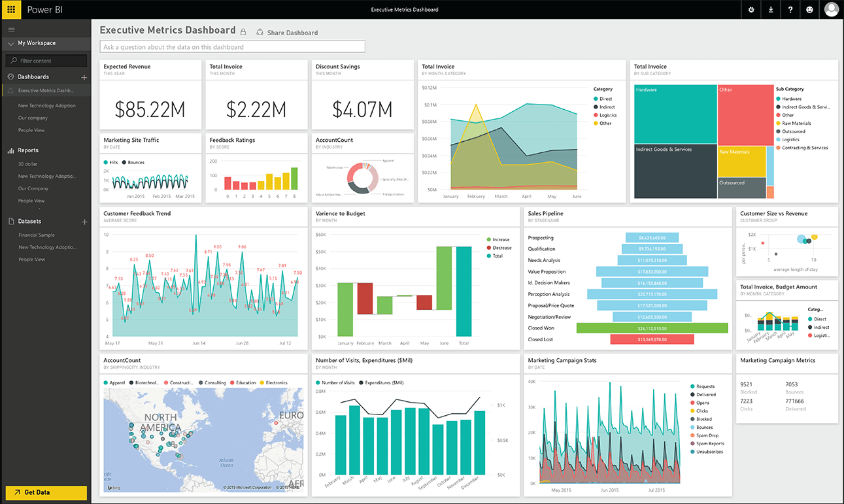
Task: Open the user profile avatar
Action: point(831,10)
